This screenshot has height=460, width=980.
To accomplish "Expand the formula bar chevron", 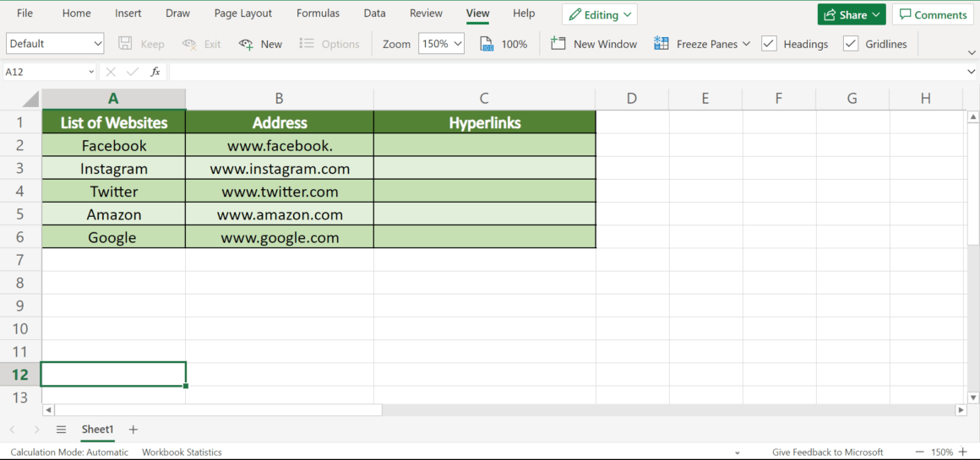I will [x=972, y=73].
